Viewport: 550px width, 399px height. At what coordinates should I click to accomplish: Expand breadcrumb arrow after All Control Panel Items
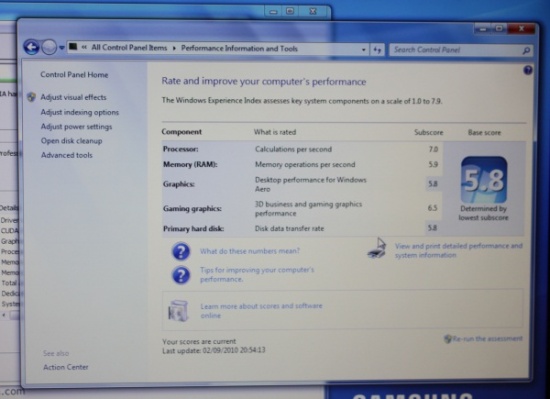click(x=174, y=48)
